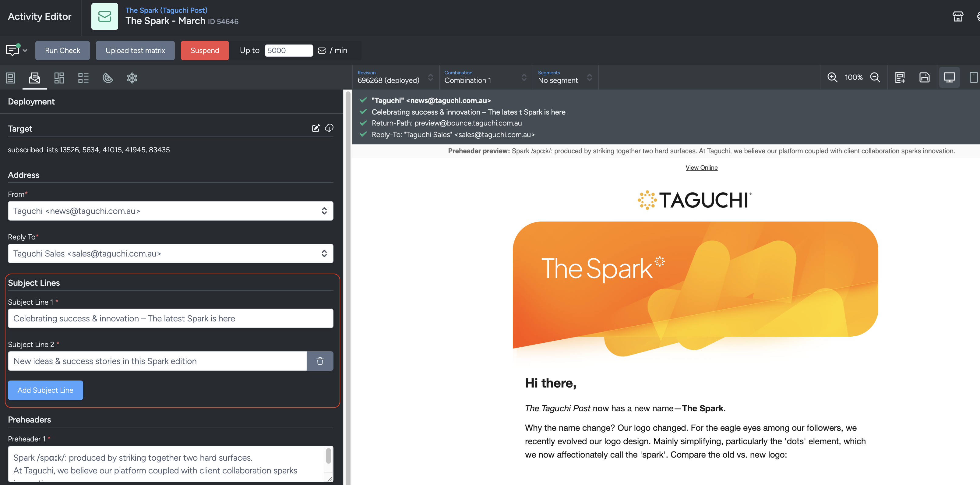Open the marketplace store icon
The width and height of the screenshot is (980, 485).
pyautogui.click(x=958, y=16)
